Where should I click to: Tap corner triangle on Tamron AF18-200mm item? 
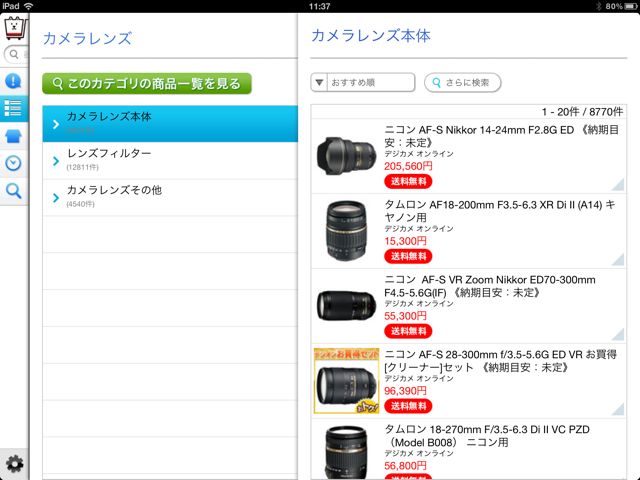(619, 260)
